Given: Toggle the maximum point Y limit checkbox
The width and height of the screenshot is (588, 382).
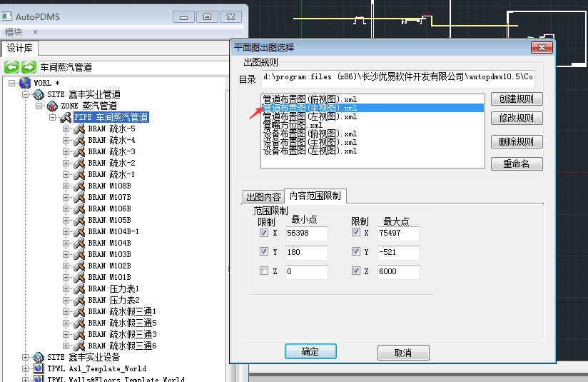Looking at the screenshot, I should coord(356,252).
